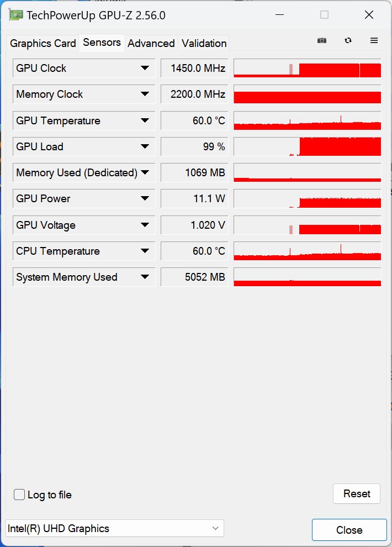Open the GPU Load dropdown arrow

point(145,146)
